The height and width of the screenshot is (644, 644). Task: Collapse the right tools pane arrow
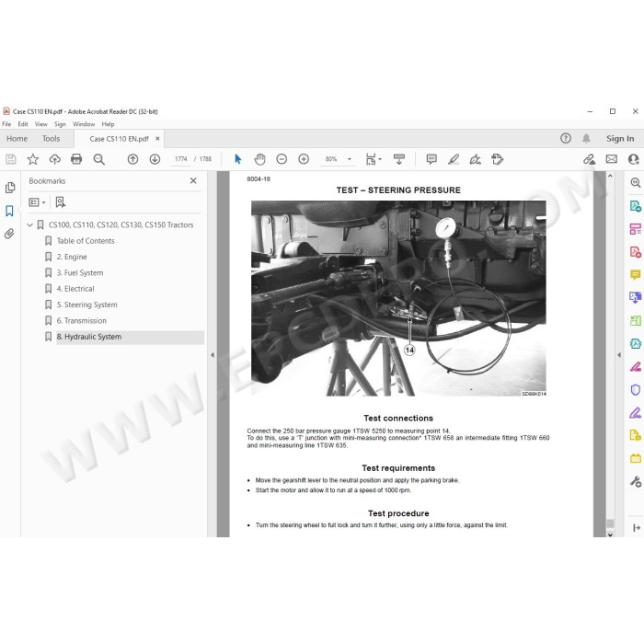pos(619,355)
